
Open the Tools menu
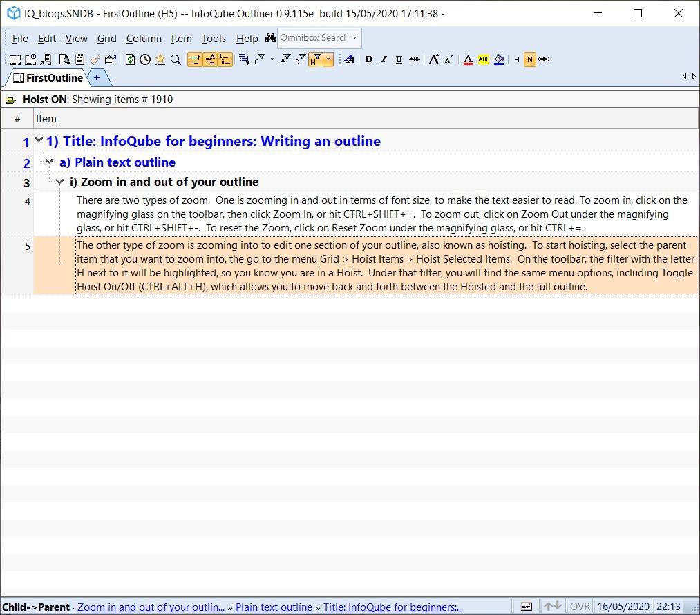click(x=214, y=39)
